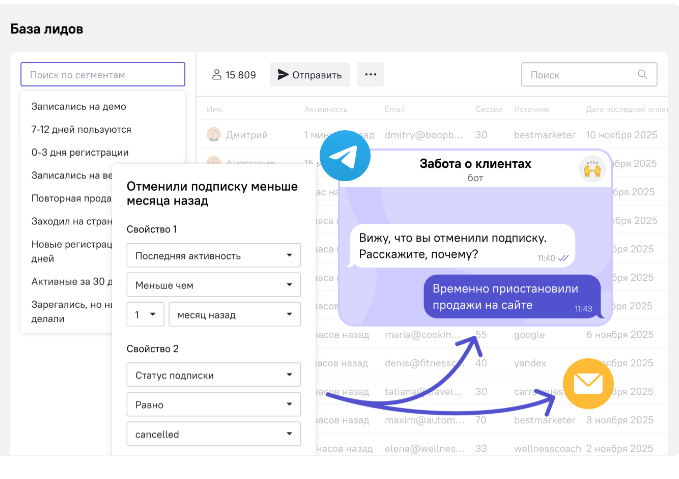This screenshot has height=479, width=679.
Task: Click the Источник column header
Action: point(532,109)
